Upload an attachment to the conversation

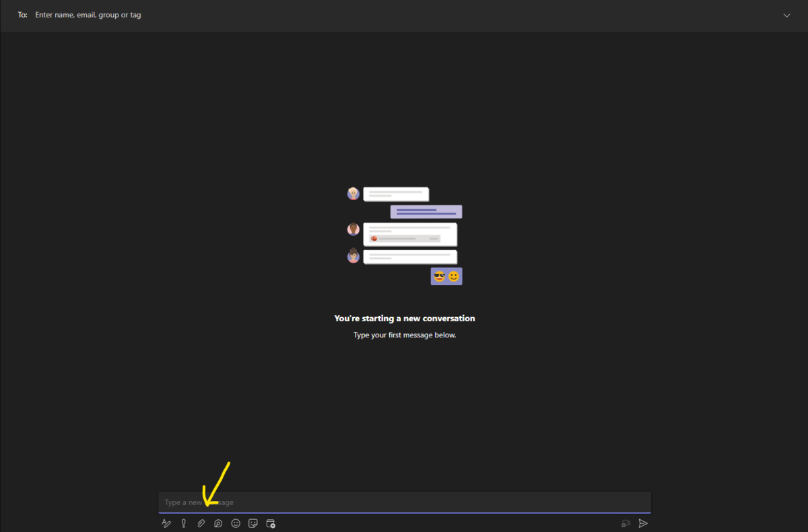[201, 523]
